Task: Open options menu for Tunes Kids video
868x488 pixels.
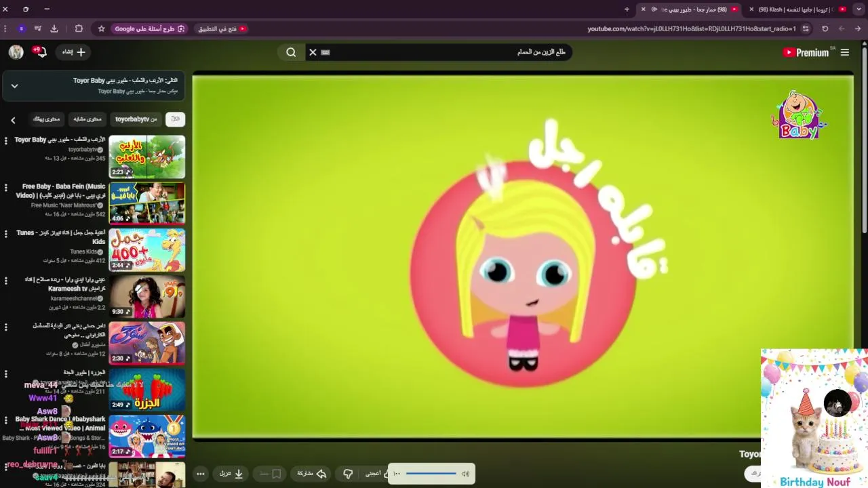Action: (x=6, y=234)
